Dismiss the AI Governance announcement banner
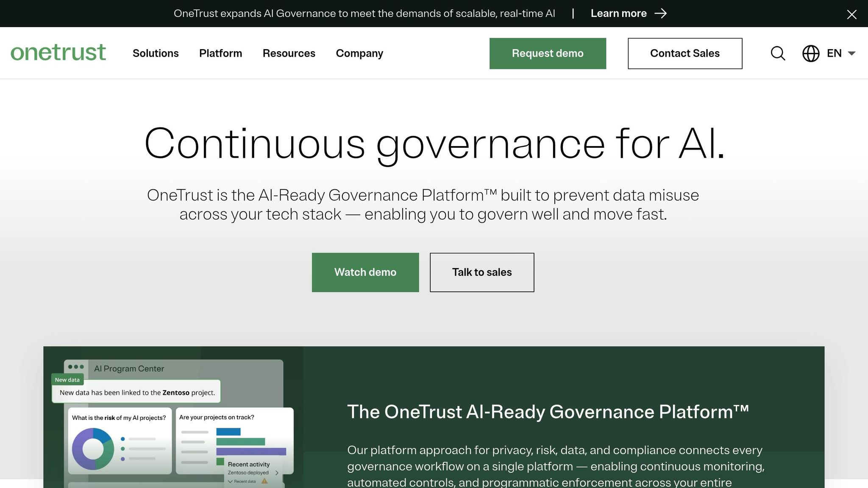The image size is (868, 488). (851, 14)
